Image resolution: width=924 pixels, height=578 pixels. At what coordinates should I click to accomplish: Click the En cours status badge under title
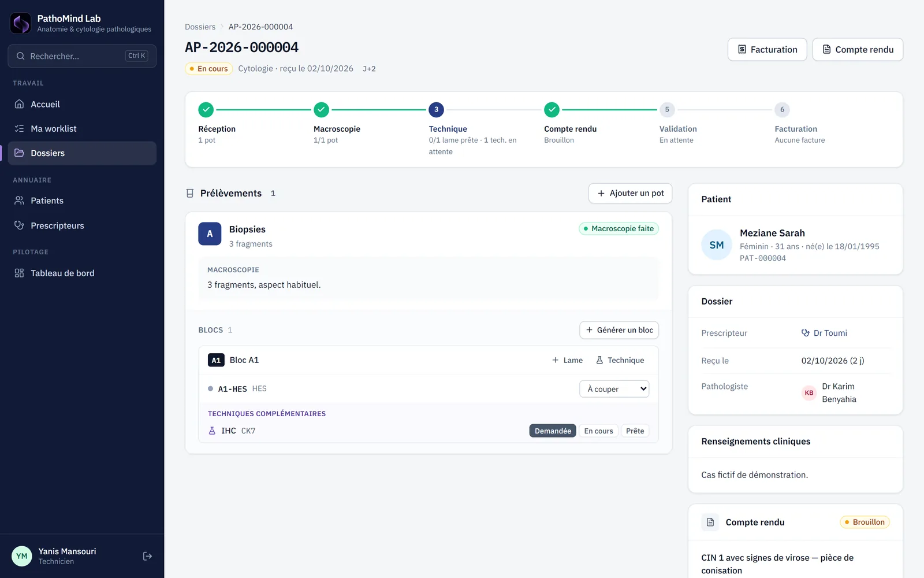point(208,69)
